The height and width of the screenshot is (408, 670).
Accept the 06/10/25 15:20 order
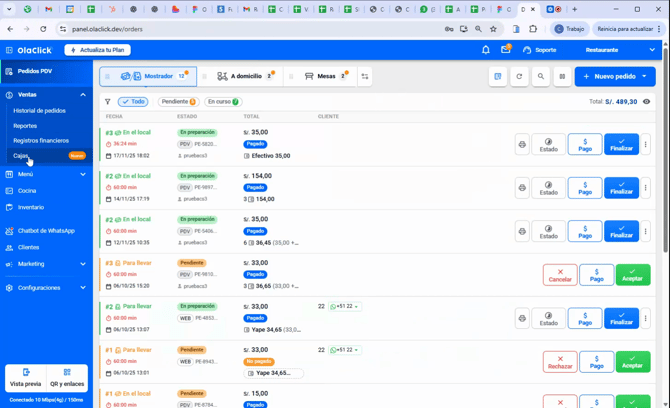pyautogui.click(x=633, y=275)
